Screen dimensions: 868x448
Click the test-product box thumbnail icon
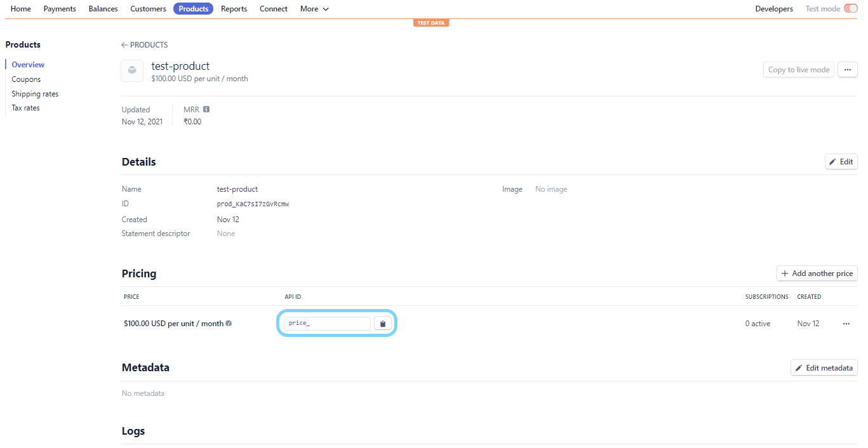click(132, 70)
